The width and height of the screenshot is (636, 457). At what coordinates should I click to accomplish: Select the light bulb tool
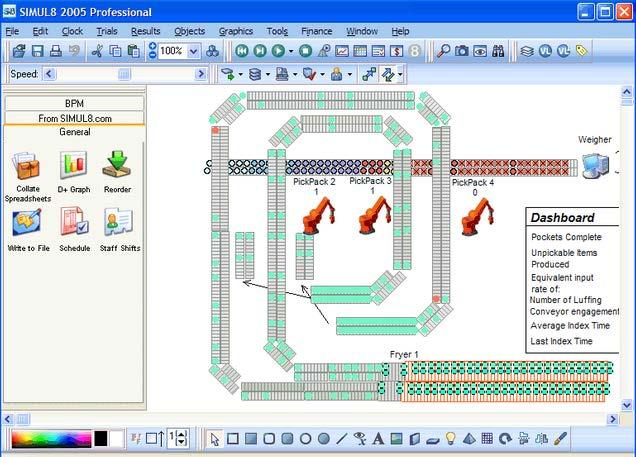point(450,439)
